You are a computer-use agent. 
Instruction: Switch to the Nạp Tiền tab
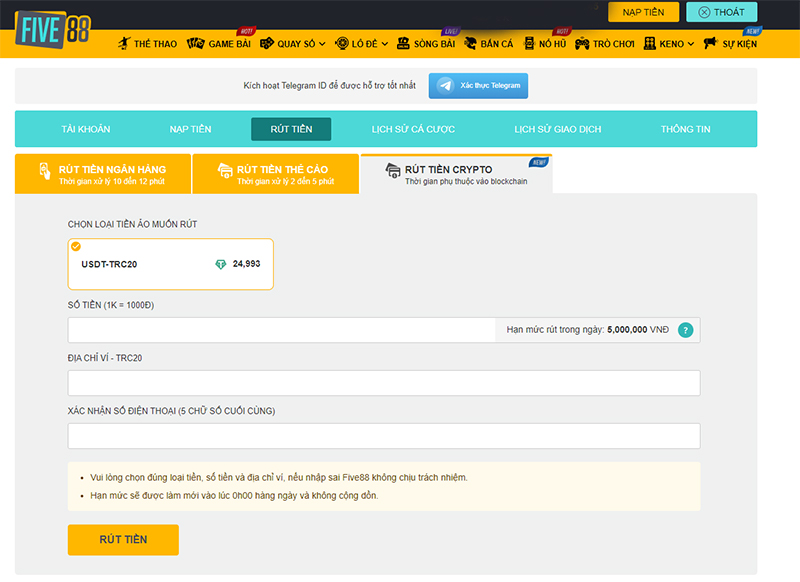point(190,129)
